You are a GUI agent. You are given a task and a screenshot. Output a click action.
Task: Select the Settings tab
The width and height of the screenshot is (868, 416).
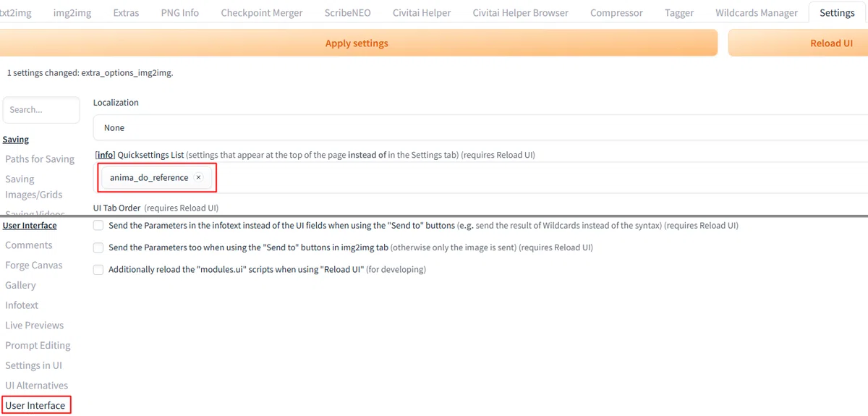click(837, 12)
